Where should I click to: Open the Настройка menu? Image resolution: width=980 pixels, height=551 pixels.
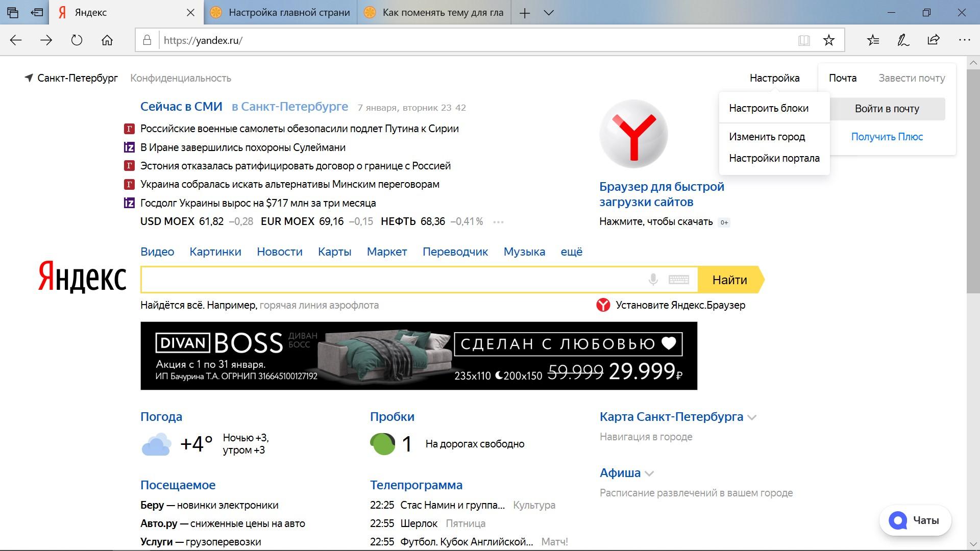[x=774, y=78]
